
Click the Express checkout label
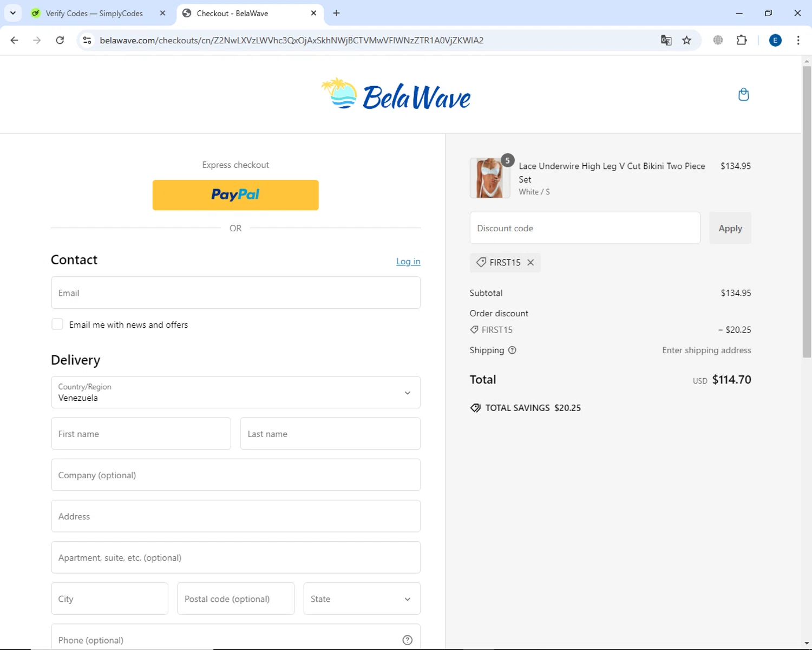click(x=235, y=165)
